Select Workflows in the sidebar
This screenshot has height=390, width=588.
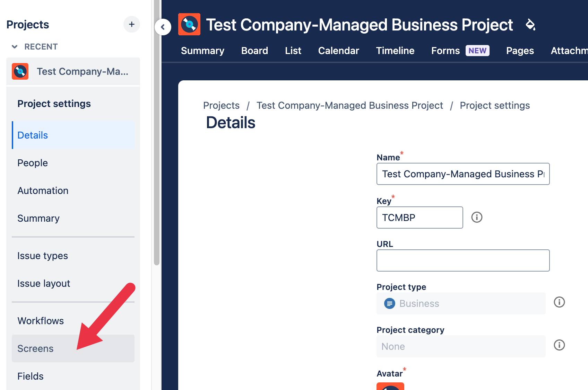(x=41, y=321)
